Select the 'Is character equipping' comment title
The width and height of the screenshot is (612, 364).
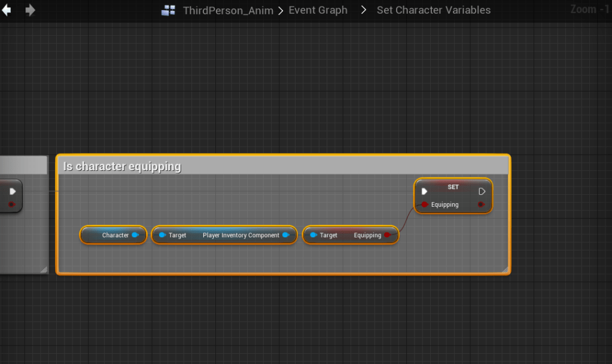coord(122,166)
